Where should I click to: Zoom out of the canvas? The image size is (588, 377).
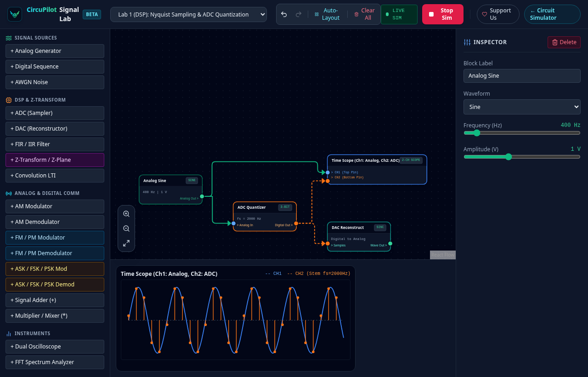[126, 228]
